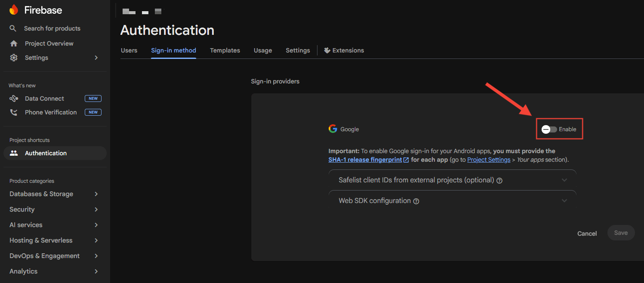Click the Authentication page heading
Viewport: 644px width, 283px height.
point(167,30)
